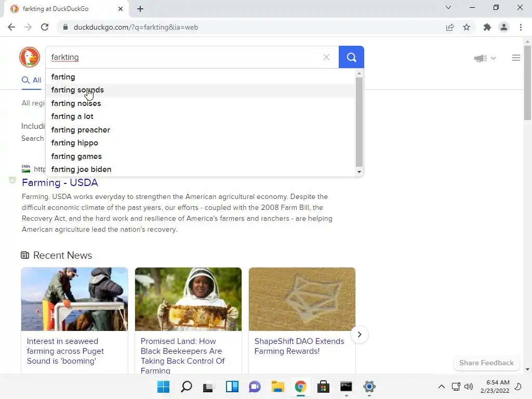Viewport: 532px width, 399px height.
Task: Choose the 'farting games' suggestion
Action: coord(200,156)
